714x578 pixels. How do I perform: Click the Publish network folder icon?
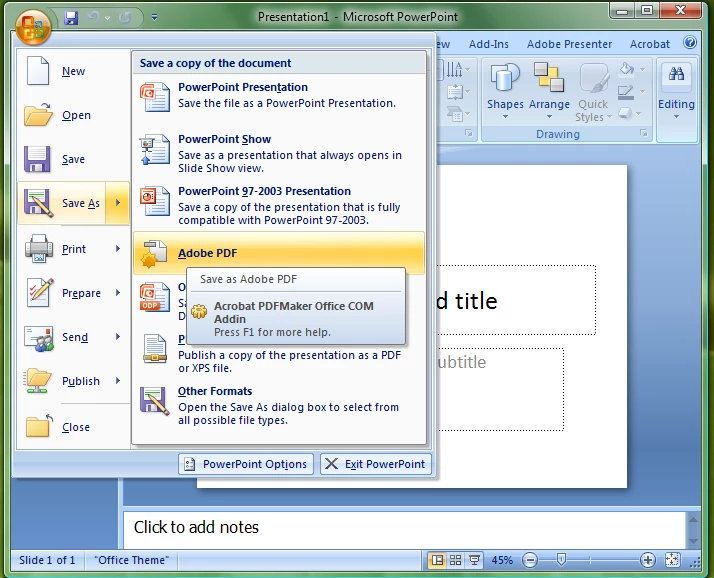38,381
